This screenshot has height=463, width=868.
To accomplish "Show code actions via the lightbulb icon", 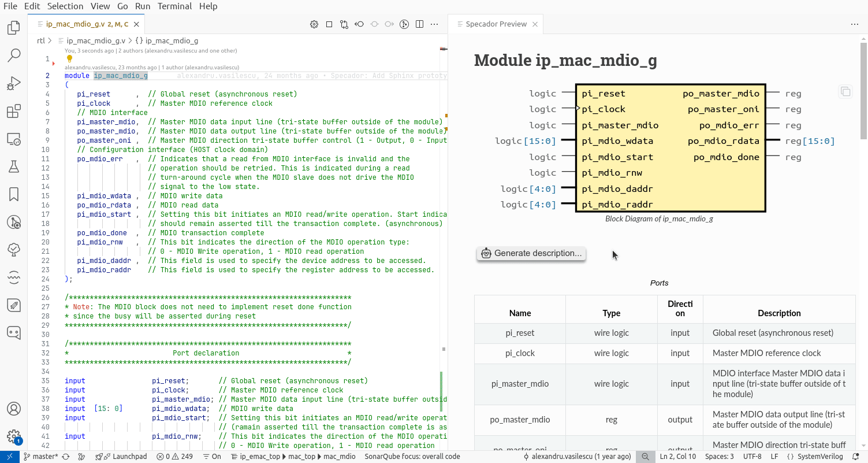I will pos(69,58).
